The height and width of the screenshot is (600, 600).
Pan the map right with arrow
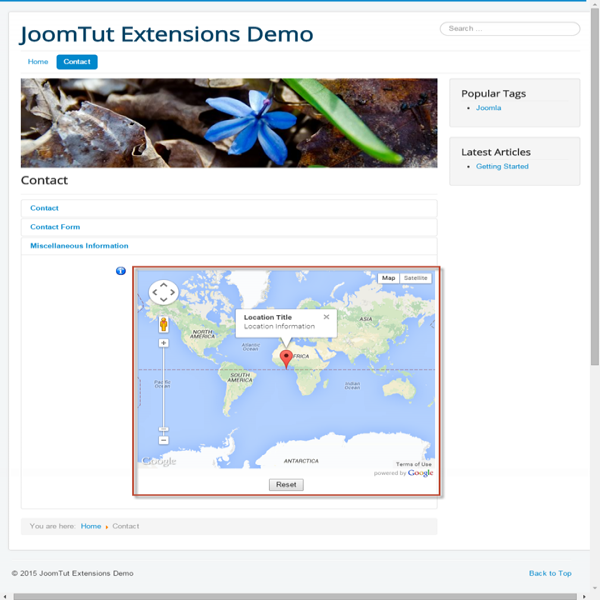172,292
